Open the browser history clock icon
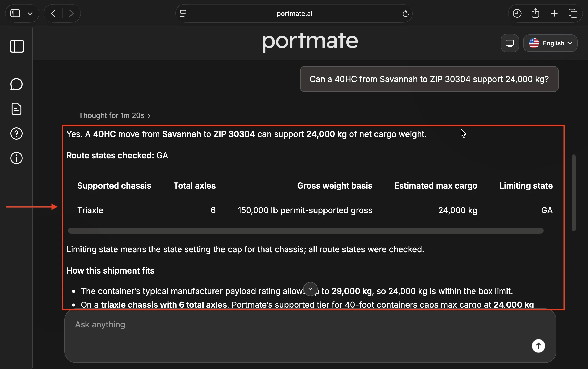This screenshot has width=588, height=369. pyautogui.click(x=517, y=13)
